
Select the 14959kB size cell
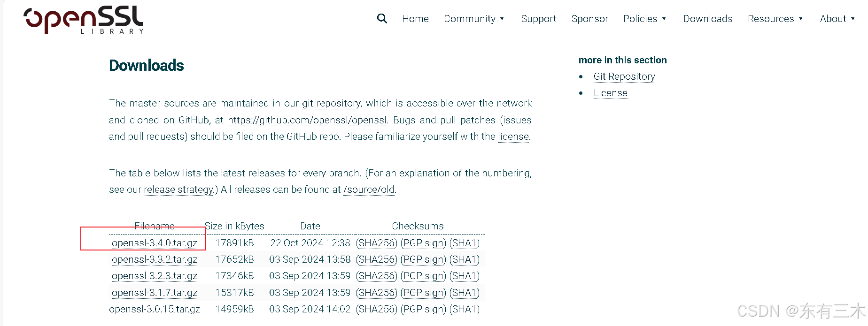pos(234,309)
